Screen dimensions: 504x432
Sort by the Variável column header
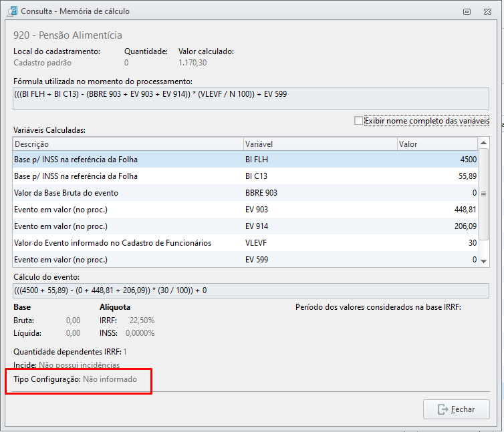pos(320,144)
